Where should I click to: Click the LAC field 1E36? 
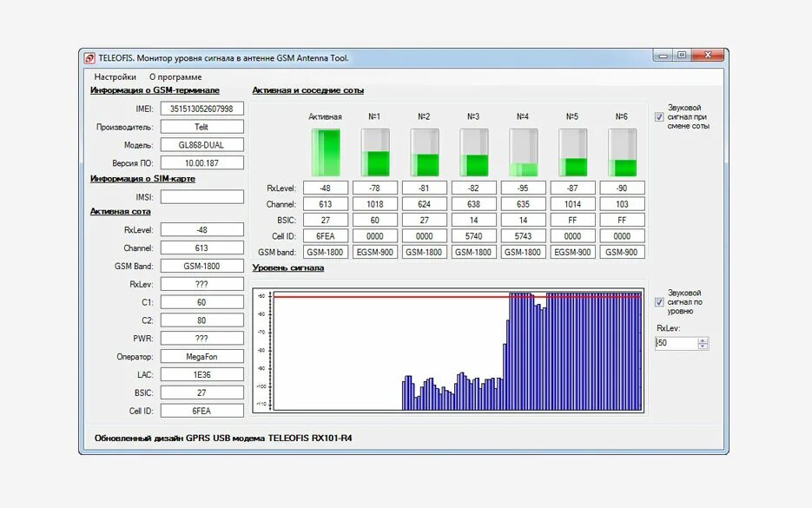tap(202, 375)
